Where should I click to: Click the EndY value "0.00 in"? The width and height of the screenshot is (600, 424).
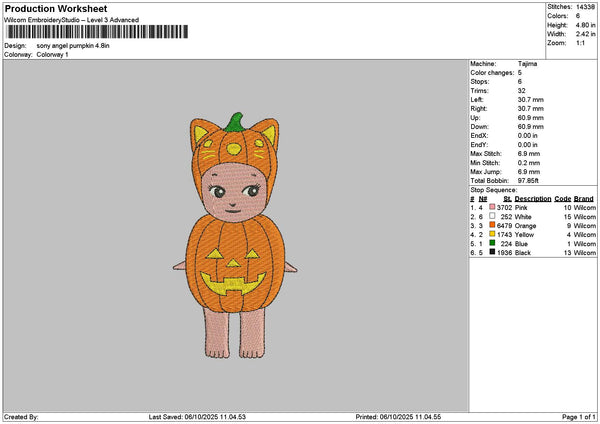click(528, 145)
